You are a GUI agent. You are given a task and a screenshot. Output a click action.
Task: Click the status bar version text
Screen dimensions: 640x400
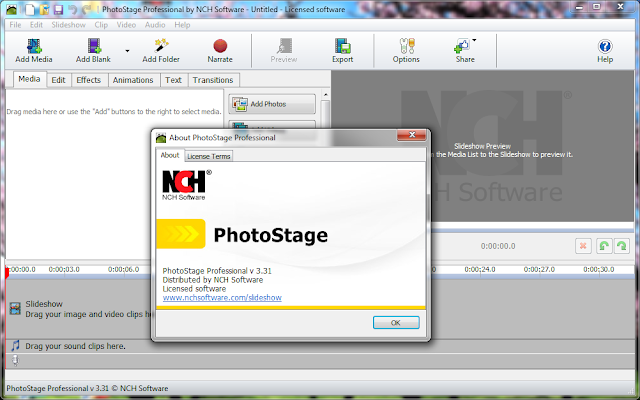(x=87, y=388)
